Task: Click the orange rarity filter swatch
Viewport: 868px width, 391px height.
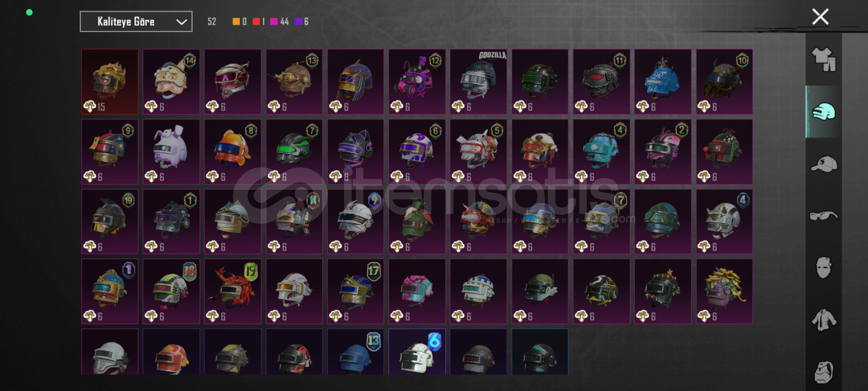Action: (x=236, y=22)
